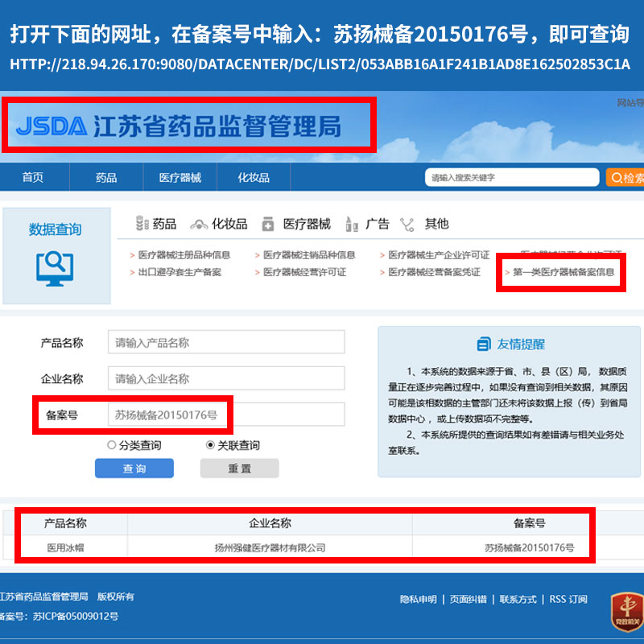The width and height of the screenshot is (644, 644).
Task: Open 医疗器械经营备案凭证 link
Action: [434, 272]
